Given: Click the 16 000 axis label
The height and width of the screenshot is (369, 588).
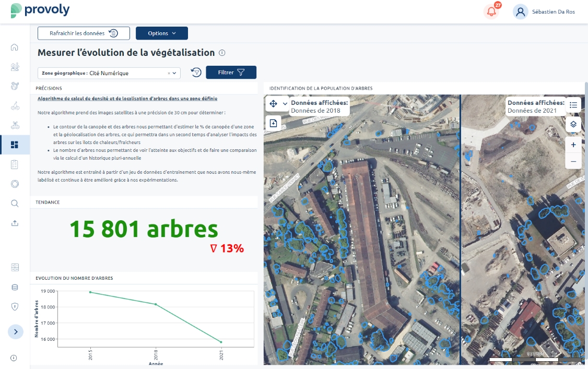Looking at the screenshot, I should pyautogui.click(x=48, y=339).
